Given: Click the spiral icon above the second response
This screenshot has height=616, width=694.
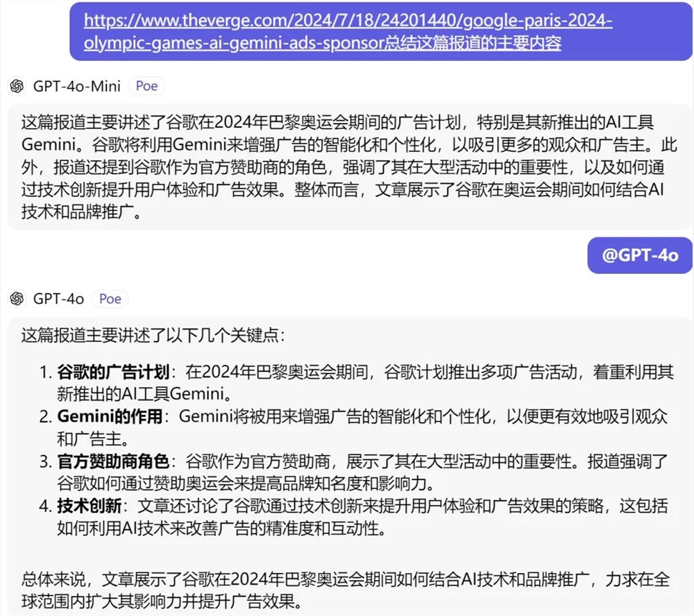Looking at the screenshot, I should click(x=17, y=299).
